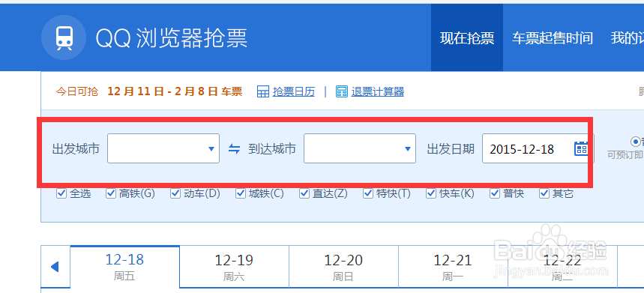Select the 12-20 周日 date tab
Viewport: 644px width, 293px height.
tap(343, 267)
